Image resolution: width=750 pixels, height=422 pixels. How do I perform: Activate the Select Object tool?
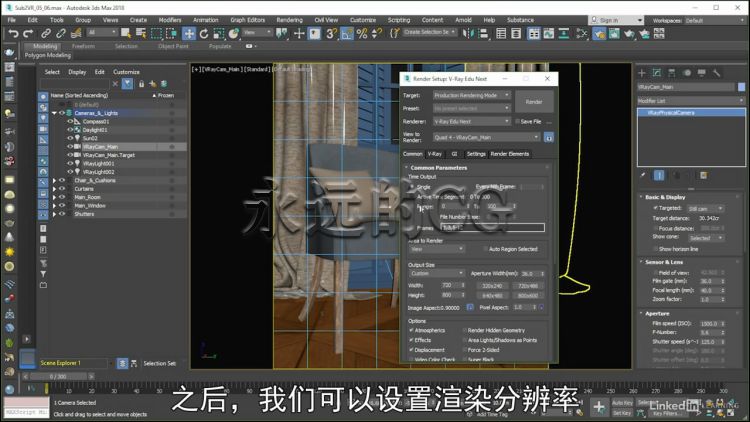125,33
